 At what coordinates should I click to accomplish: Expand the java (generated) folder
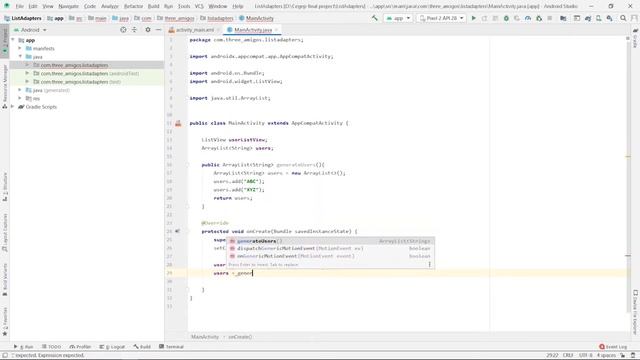(20, 90)
